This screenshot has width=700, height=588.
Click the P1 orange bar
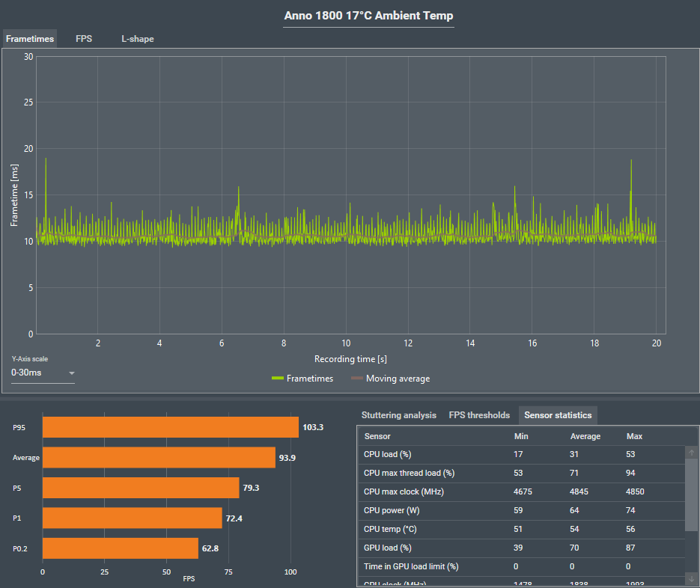133,518
